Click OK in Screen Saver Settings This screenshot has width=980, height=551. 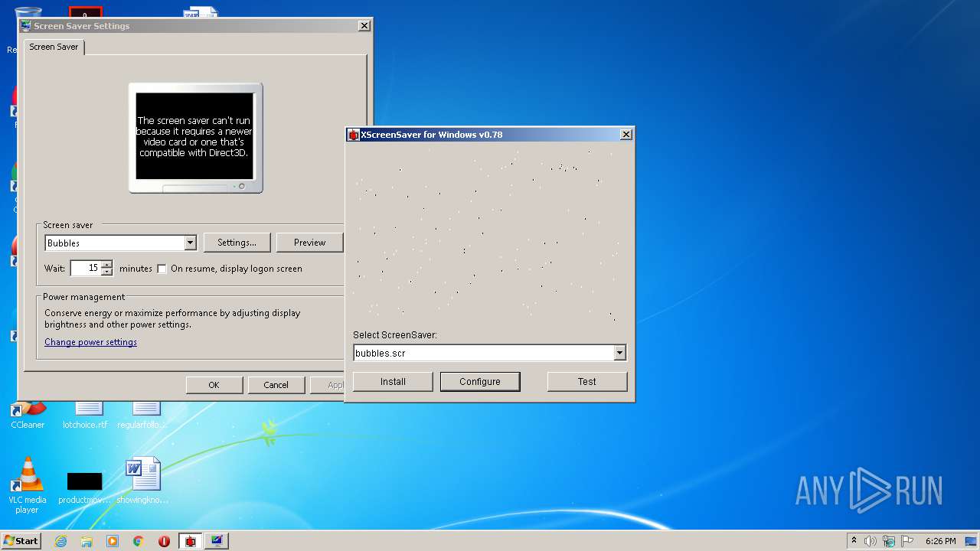(214, 385)
